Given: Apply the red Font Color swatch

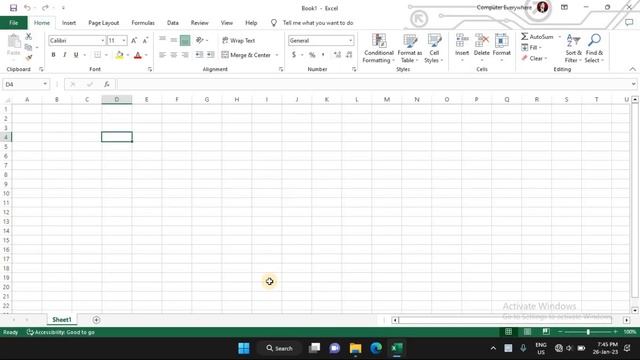Looking at the screenshot, I should click(138, 55).
